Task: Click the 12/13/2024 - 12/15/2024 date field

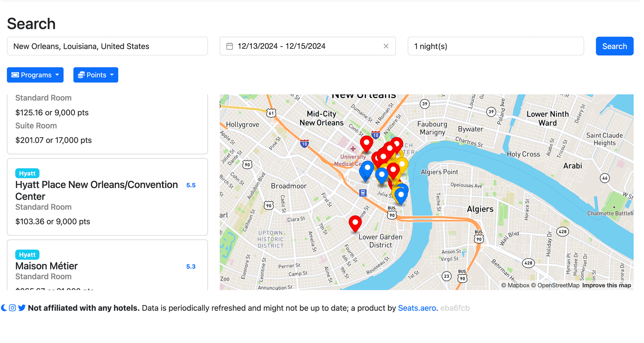Action: pyautogui.click(x=308, y=46)
